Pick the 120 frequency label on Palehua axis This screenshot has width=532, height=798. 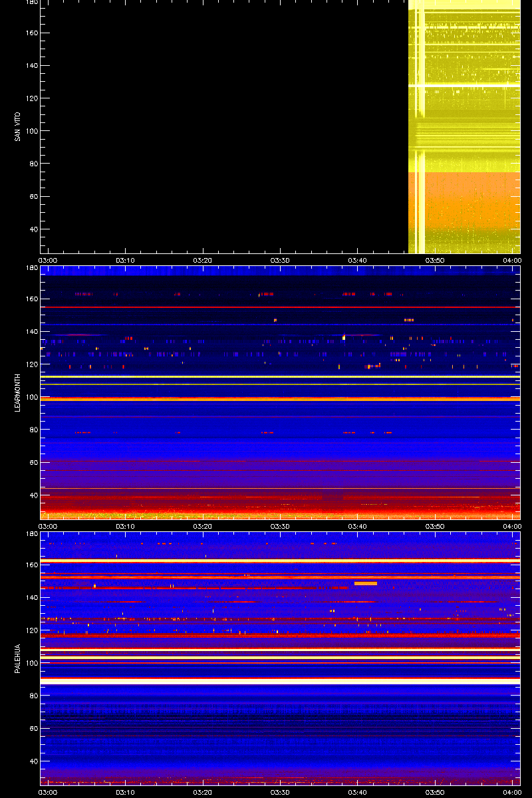click(x=31, y=630)
